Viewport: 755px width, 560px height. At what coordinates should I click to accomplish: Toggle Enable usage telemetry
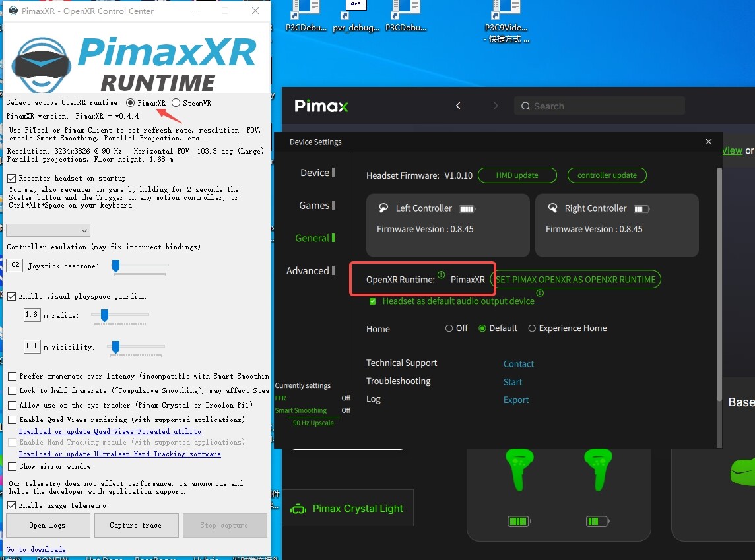(12, 506)
